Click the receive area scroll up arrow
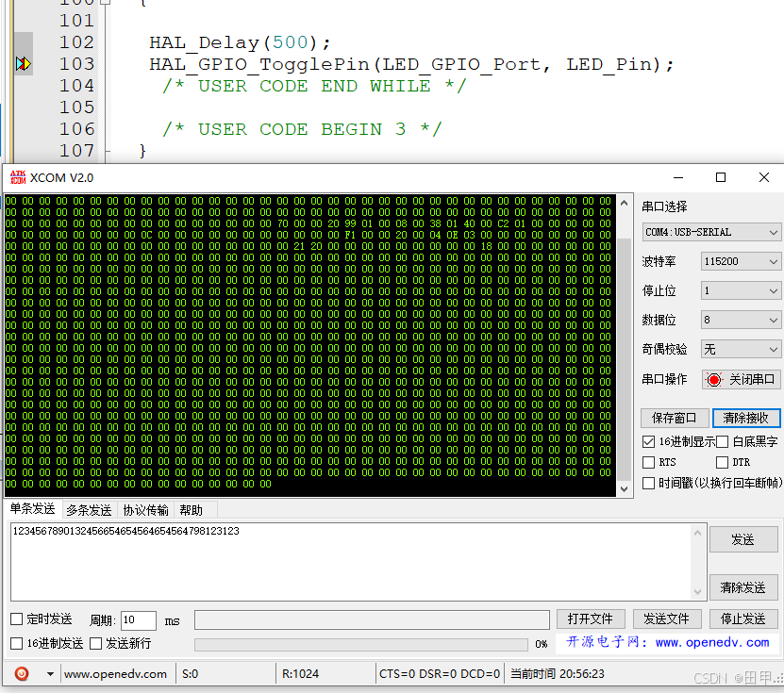 point(624,204)
